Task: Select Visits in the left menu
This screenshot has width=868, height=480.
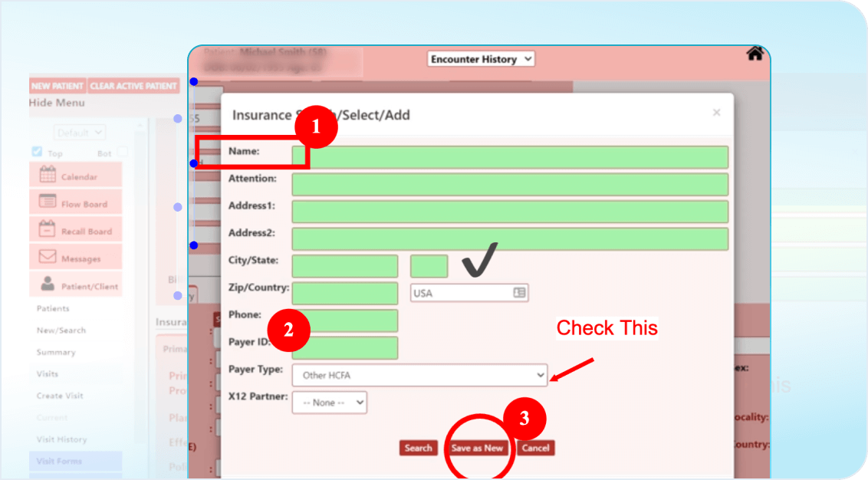Action: pos(47,373)
